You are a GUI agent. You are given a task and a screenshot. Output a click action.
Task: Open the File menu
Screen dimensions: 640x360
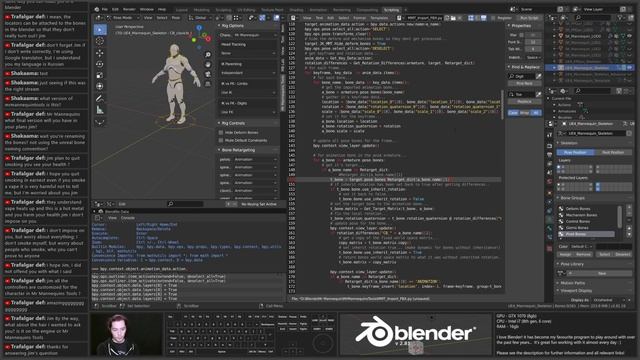pos(105,9)
